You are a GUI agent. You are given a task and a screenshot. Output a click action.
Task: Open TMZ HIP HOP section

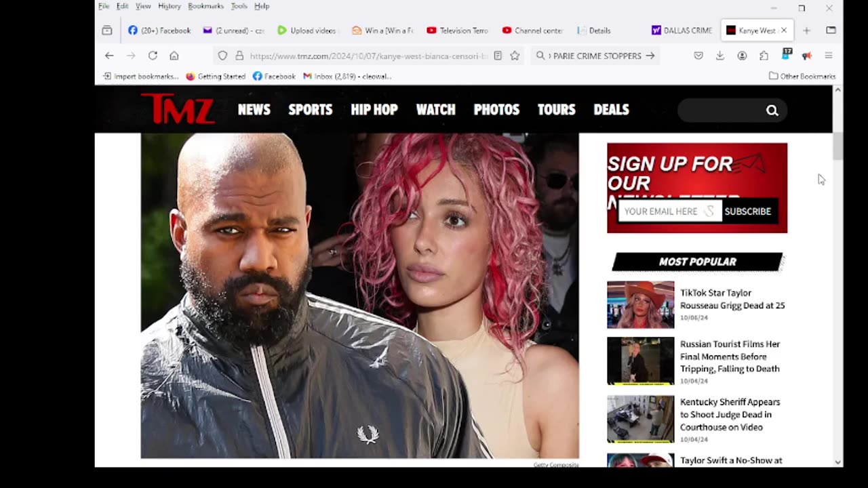374,110
